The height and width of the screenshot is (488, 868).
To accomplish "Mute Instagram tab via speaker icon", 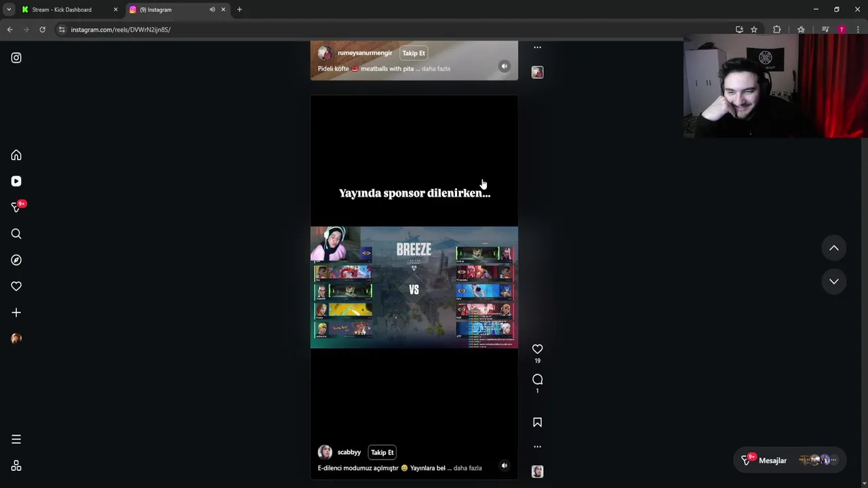I will (x=212, y=9).
